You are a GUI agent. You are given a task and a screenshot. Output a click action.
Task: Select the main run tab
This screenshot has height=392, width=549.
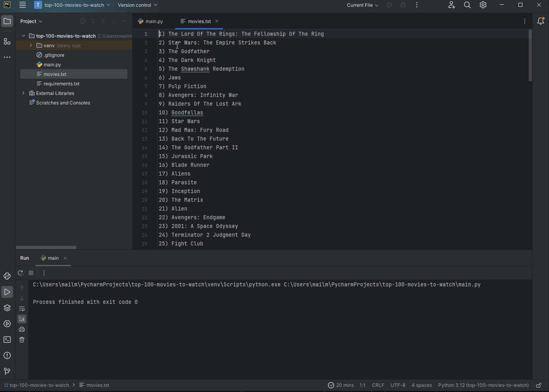pyautogui.click(x=50, y=259)
